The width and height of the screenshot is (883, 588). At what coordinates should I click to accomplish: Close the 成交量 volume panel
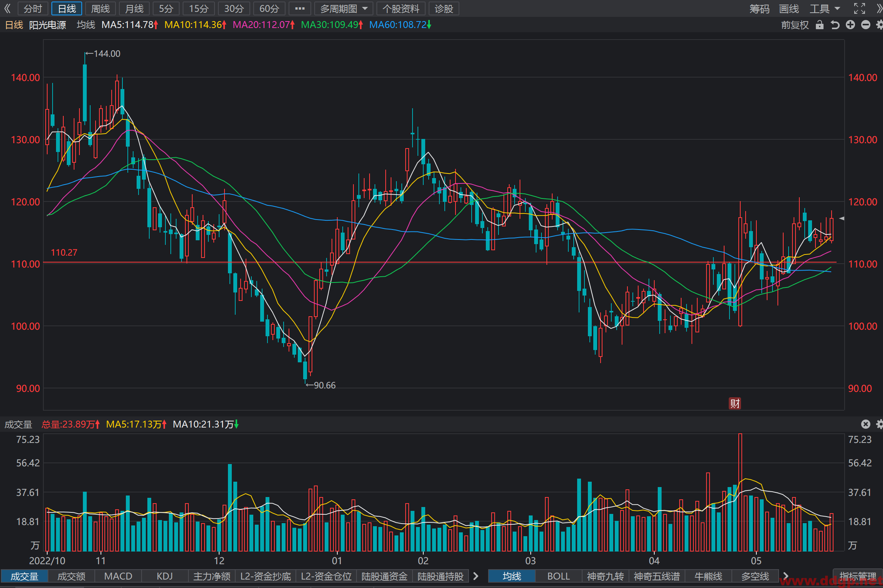coord(866,424)
